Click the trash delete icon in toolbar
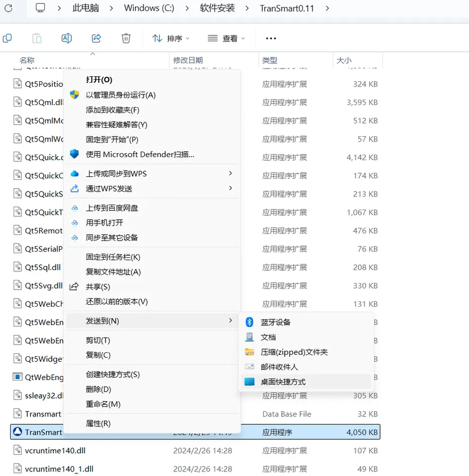The height and width of the screenshot is (476, 469). [x=126, y=38]
